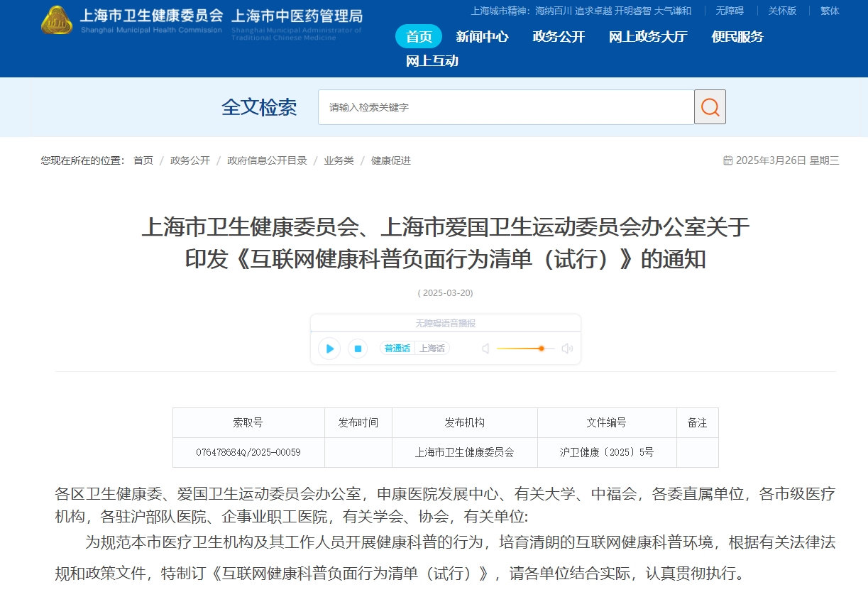
Task: Click the orange search magnifier button
Action: [x=710, y=107]
